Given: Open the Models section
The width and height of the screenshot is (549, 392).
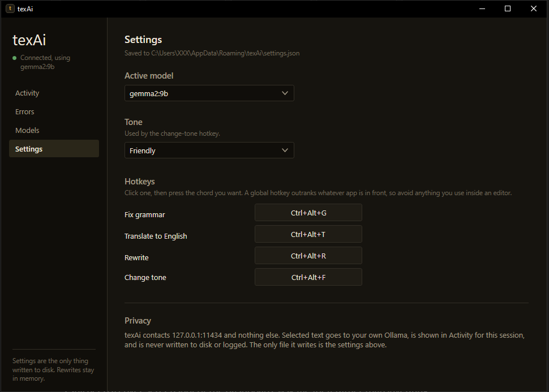Looking at the screenshot, I should click(x=54, y=130).
